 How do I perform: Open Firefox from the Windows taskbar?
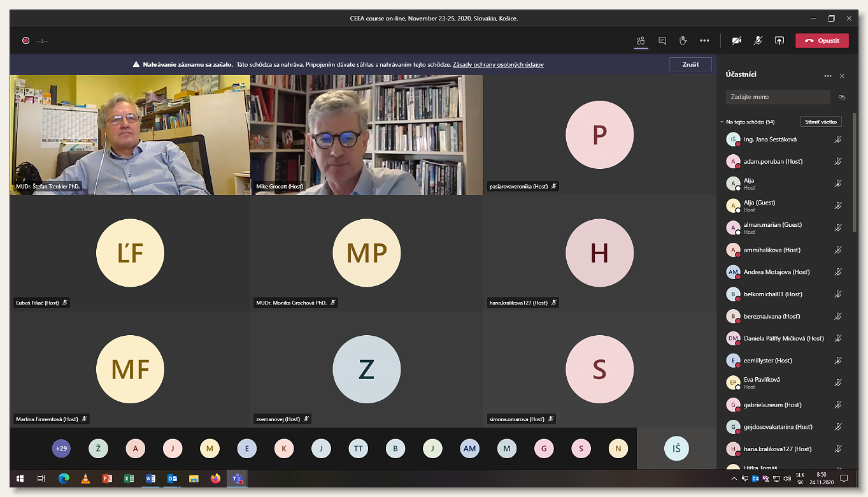tap(215, 479)
